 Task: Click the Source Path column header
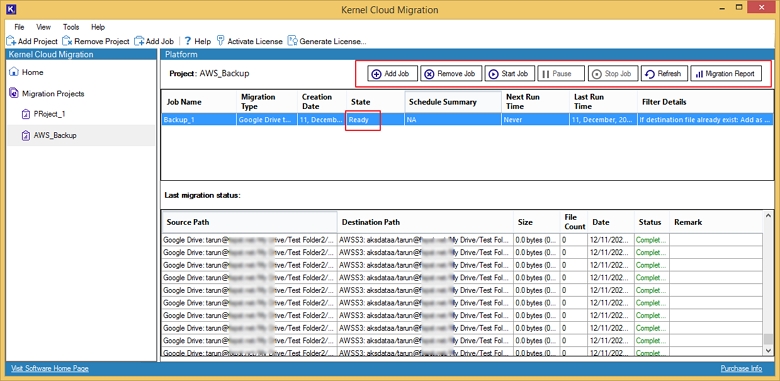[250, 222]
